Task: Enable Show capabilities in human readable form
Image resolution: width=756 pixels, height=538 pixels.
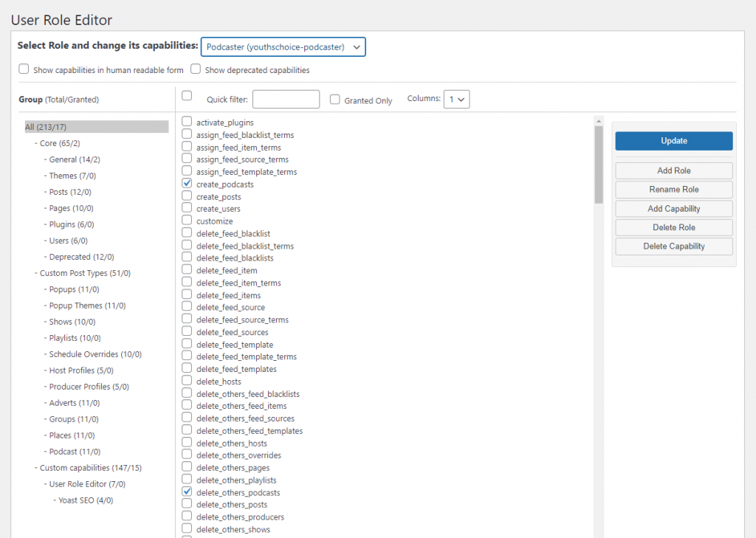Action: (x=24, y=69)
